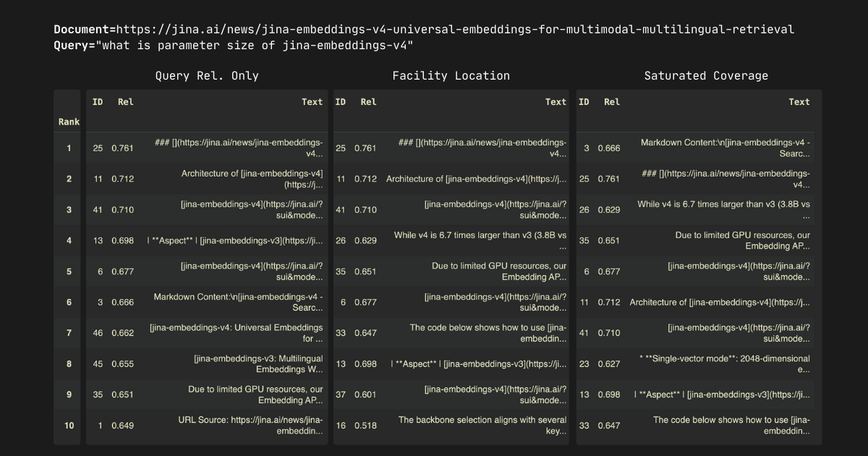Click Rel value 0.655
Image resolution: width=868 pixels, height=456 pixels.
click(x=123, y=364)
